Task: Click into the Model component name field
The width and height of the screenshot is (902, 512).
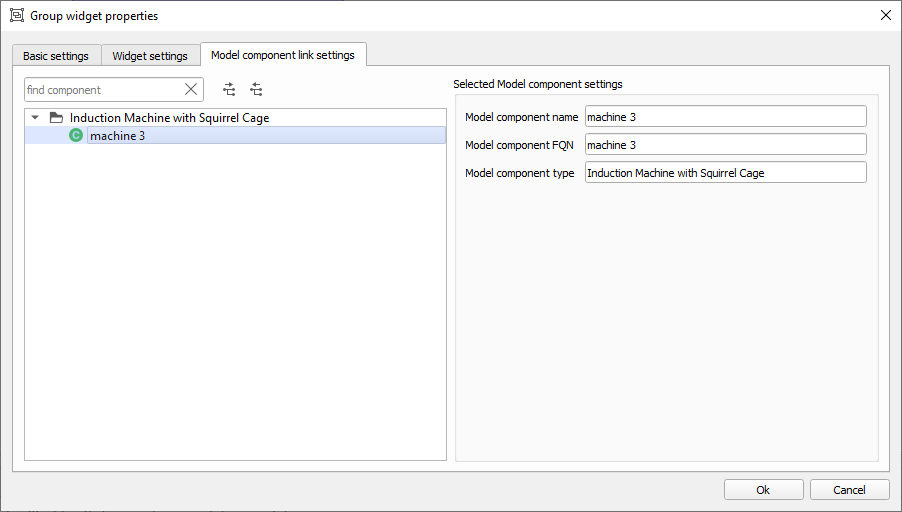Action: click(725, 117)
